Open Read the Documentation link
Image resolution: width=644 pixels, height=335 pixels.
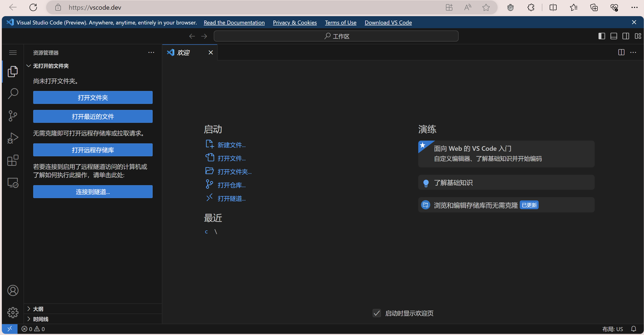(x=234, y=23)
